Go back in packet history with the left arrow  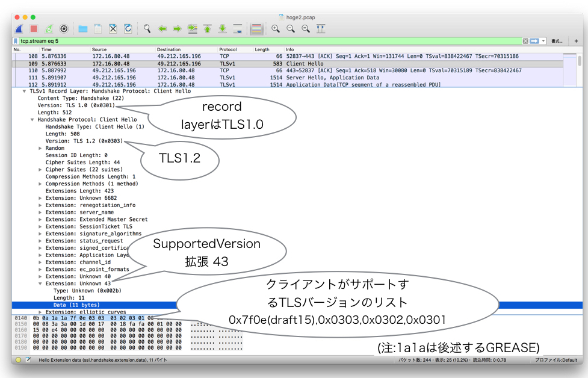pos(162,29)
